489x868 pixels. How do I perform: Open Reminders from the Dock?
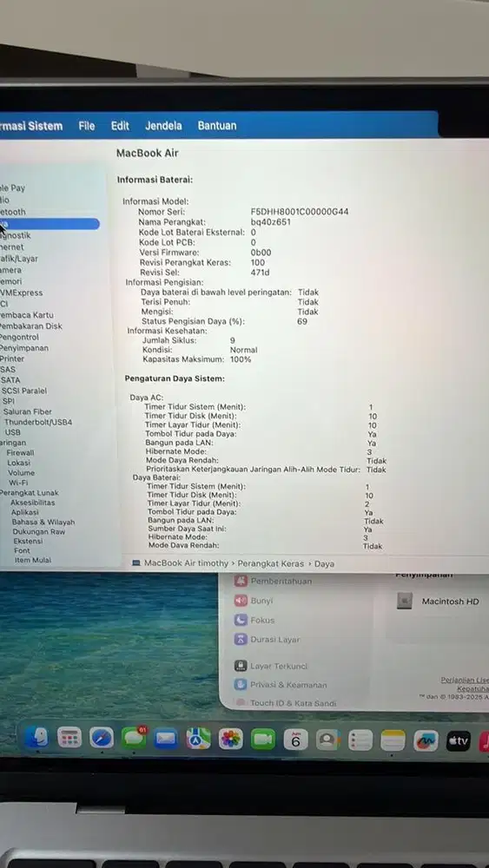tap(360, 740)
